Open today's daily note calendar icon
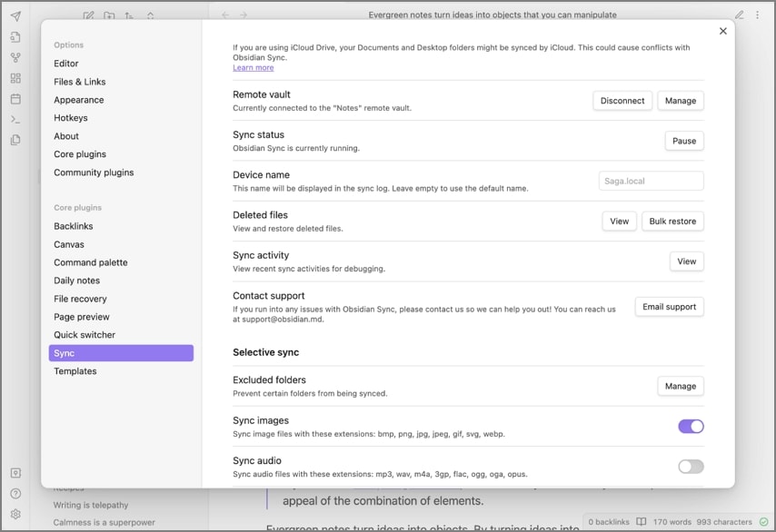The height and width of the screenshot is (532, 776). [15, 99]
